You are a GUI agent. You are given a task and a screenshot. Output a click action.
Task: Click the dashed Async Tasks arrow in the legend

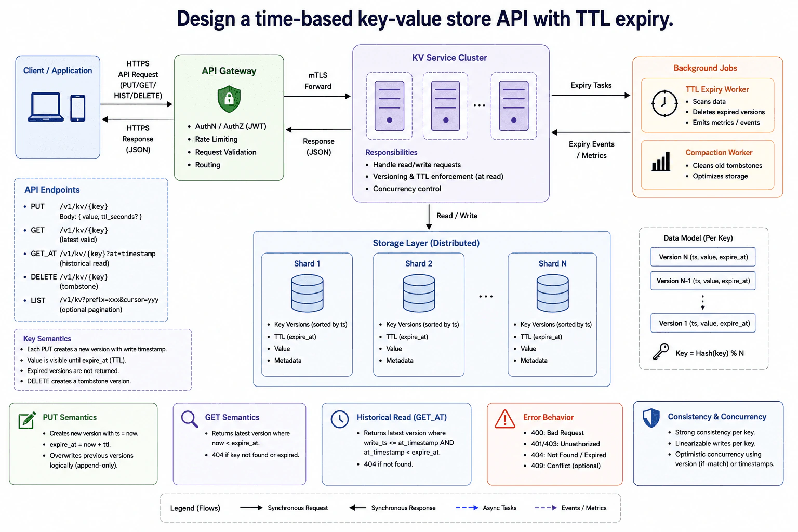tap(467, 508)
